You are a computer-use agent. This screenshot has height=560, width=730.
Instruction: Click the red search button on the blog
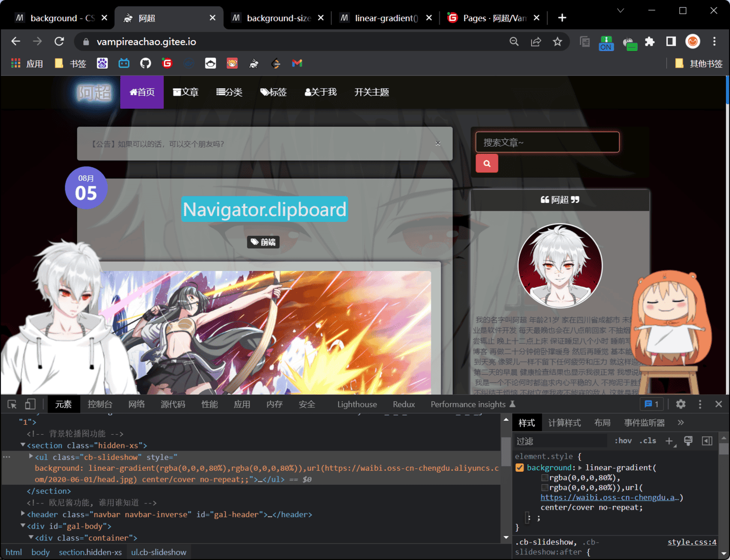point(486,164)
